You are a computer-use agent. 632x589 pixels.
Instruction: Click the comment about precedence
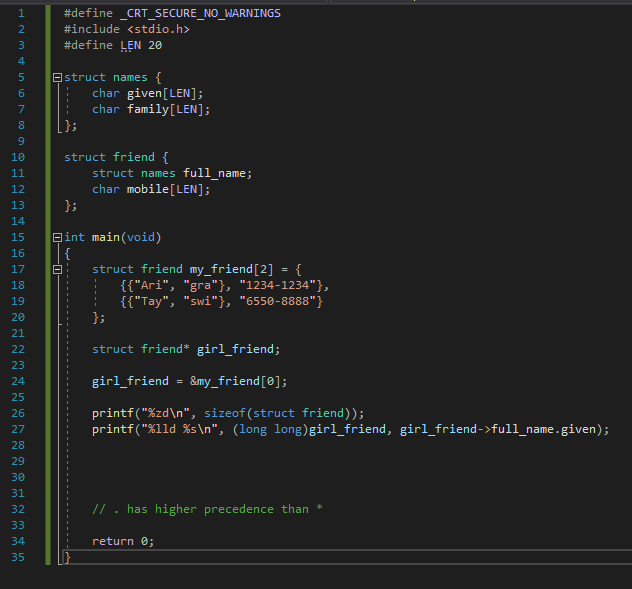pyautogui.click(x=207, y=509)
